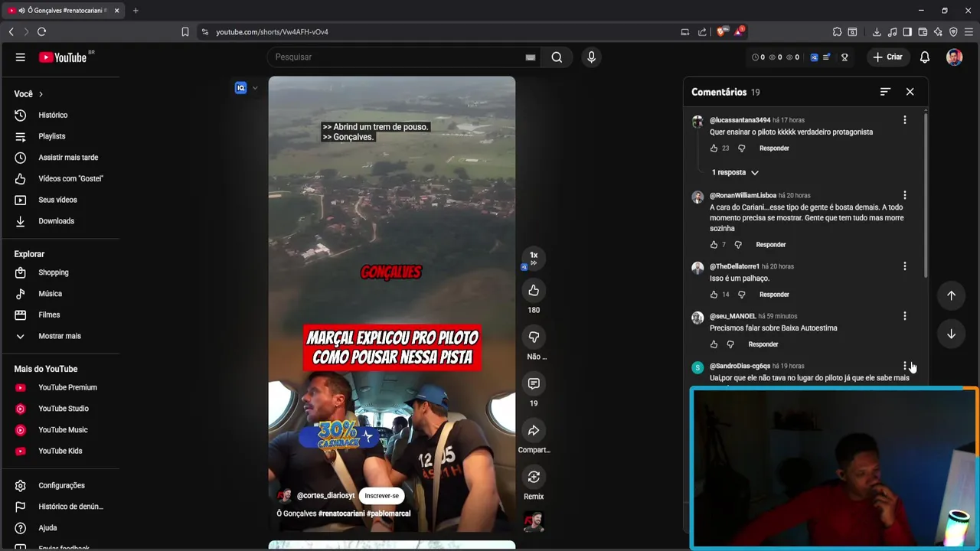Like TheDellatorre1's comment
The height and width of the screenshot is (551, 980).
coord(714,295)
